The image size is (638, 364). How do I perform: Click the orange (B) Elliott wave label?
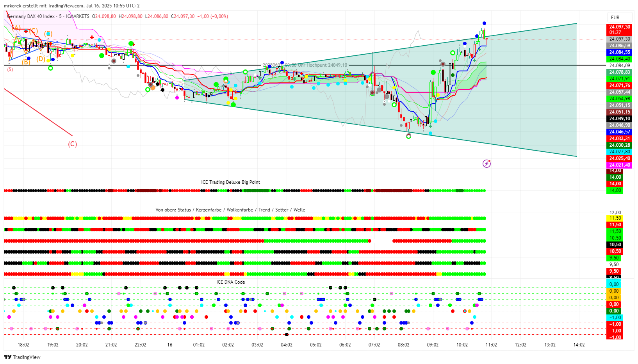(x=26, y=62)
